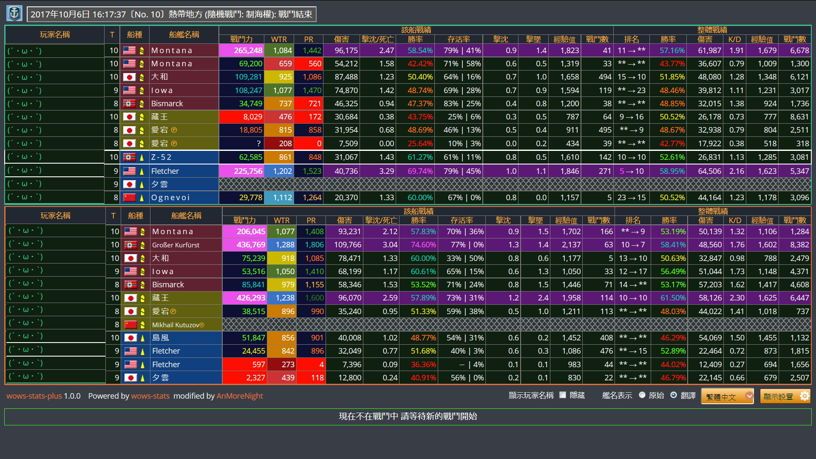Click the battleship class icon beside Großer Kurfürst
This screenshot has width=816, height=459.
click(x=143, y=245)
